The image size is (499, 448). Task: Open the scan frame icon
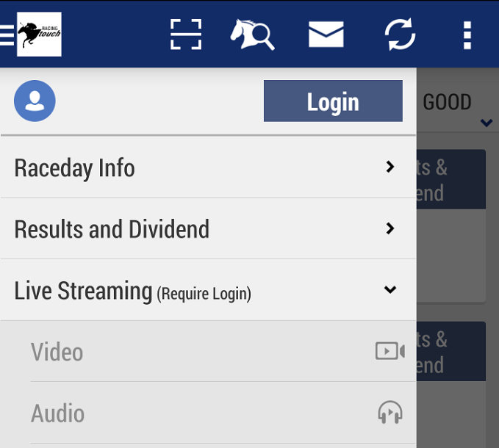pos(185,35)
